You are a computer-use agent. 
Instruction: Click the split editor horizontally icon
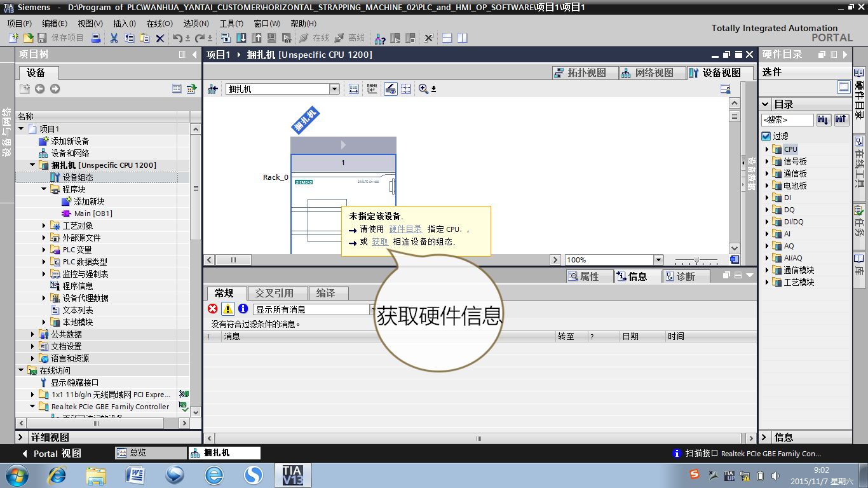pyautogui.click(x=447, y=38)
